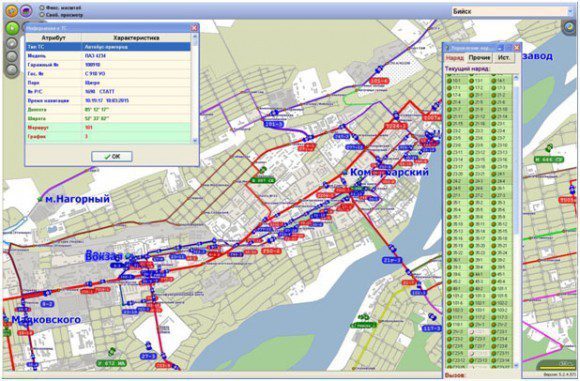Confirm the vehicle info dialog with OK
This screenshot has height=381, width=580.
pos(112,156)
